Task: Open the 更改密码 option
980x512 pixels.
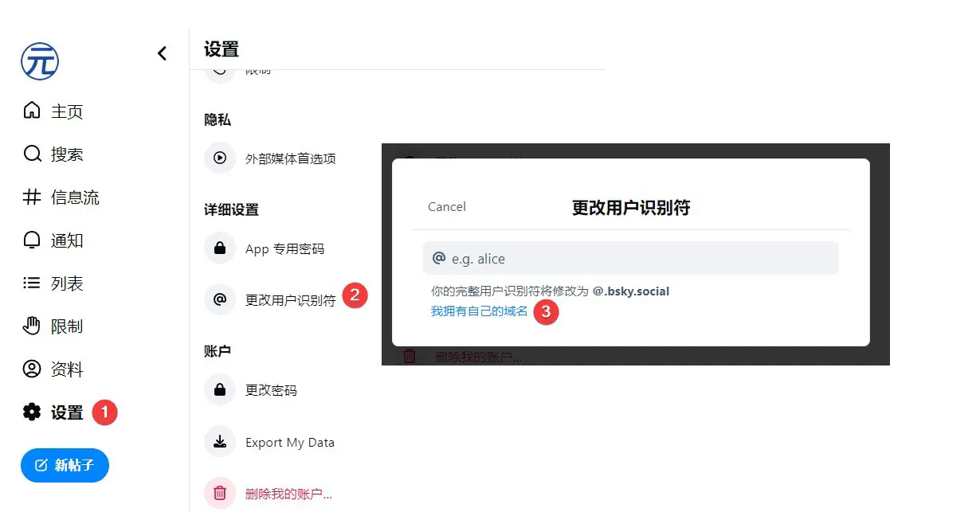Action: [x=219, y=389]
